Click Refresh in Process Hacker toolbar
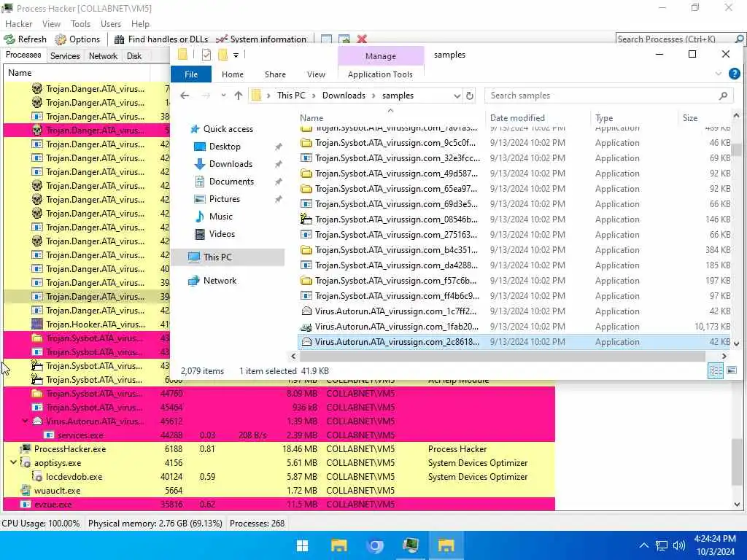 [26, 39]
